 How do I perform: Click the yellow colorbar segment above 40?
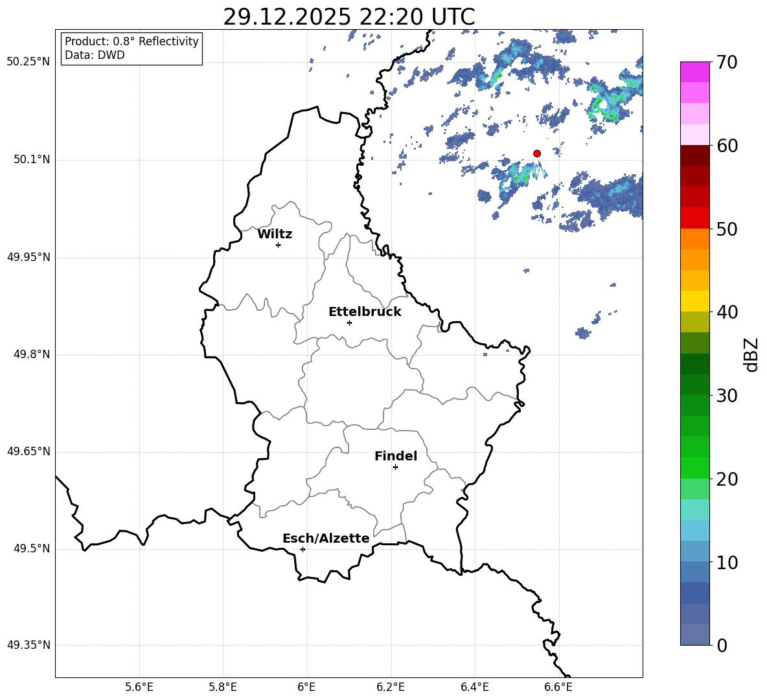pos(694,301)
